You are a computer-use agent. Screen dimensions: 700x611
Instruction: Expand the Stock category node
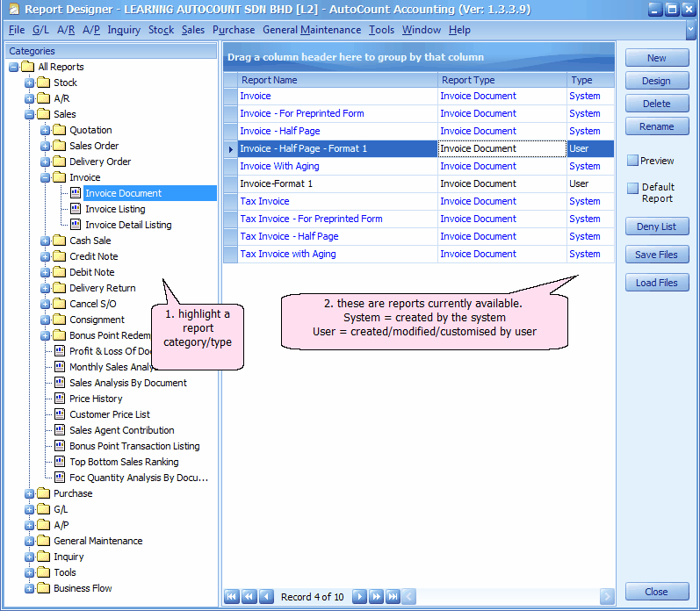pyautogui.click(x=30, y=83)
